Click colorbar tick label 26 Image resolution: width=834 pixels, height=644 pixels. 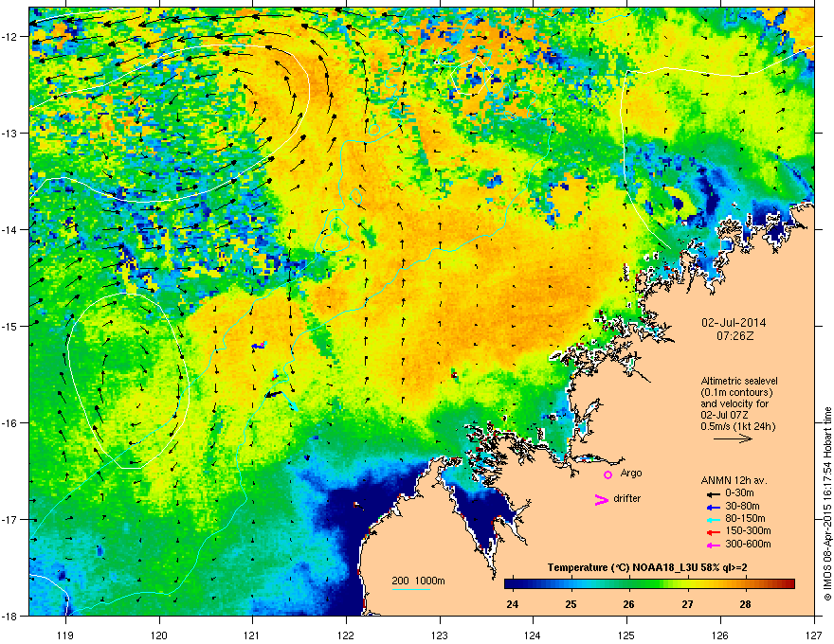(x=628, y=604)
